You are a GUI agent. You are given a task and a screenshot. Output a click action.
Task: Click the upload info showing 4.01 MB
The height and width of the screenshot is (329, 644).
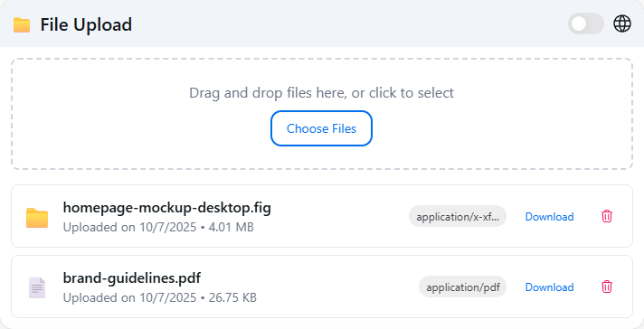pyautogui.click(x=158, y=227)
